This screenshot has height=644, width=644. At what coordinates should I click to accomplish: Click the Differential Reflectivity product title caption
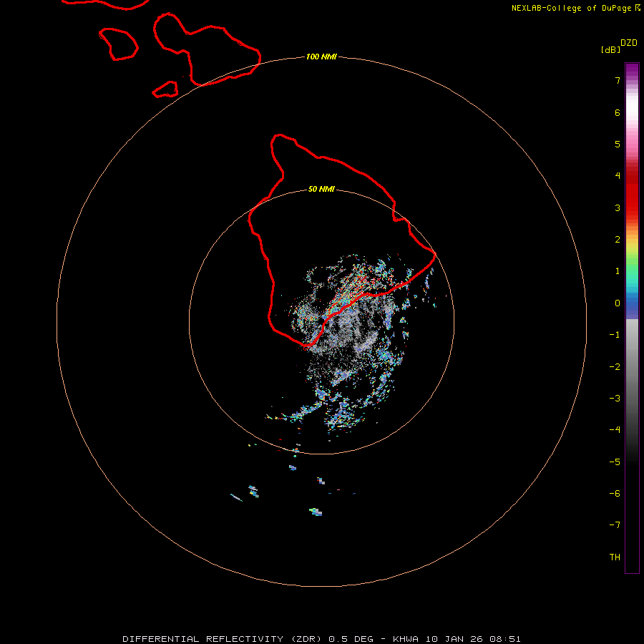[321, 639]
